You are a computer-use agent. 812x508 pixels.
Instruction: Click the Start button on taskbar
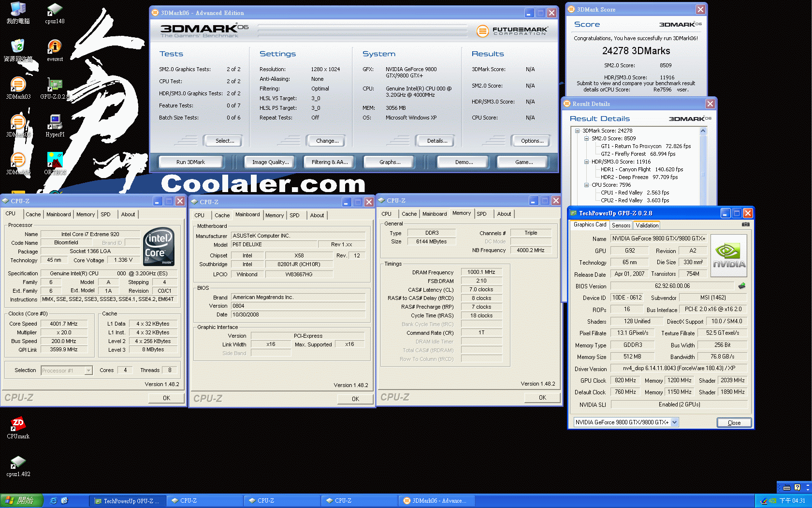click(22, 501)
